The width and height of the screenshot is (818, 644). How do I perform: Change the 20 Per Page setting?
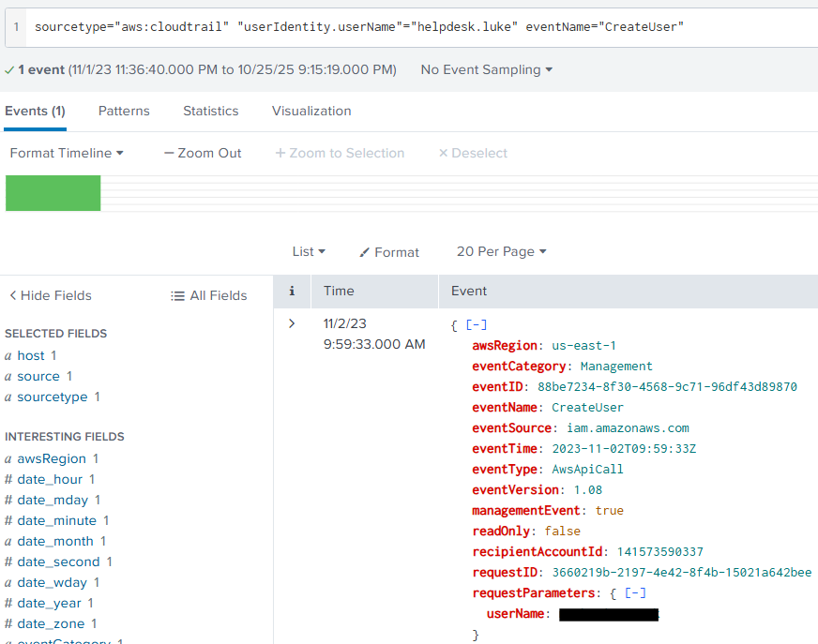(501, 251)
